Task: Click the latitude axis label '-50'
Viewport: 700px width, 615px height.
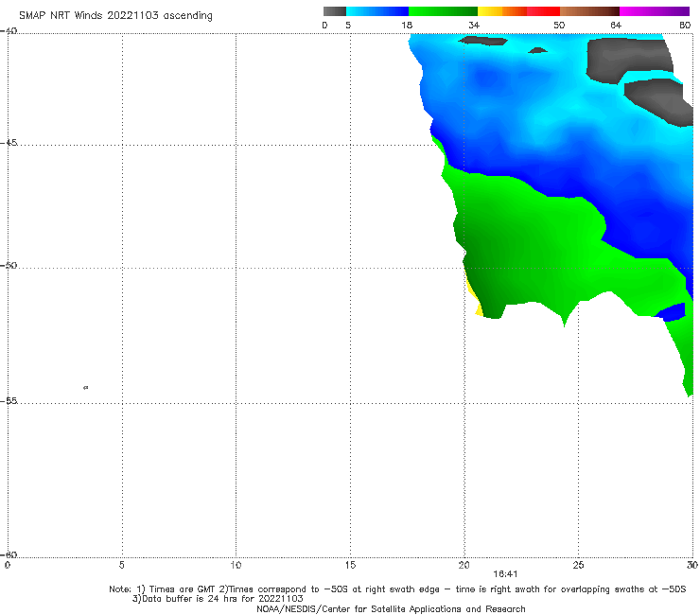Action: (x=9, y=265)
